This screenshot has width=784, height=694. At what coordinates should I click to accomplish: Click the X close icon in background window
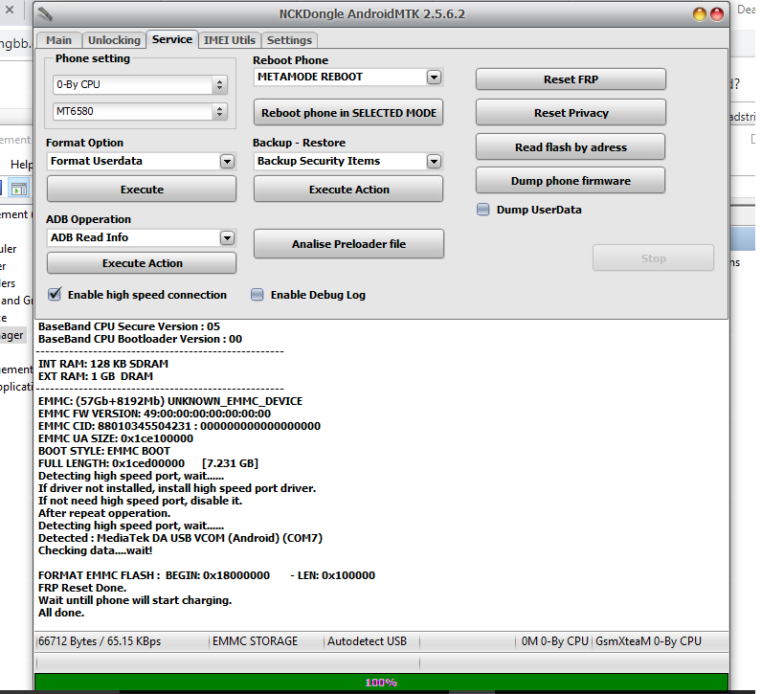pyautogui.click(x=10, y=10)
